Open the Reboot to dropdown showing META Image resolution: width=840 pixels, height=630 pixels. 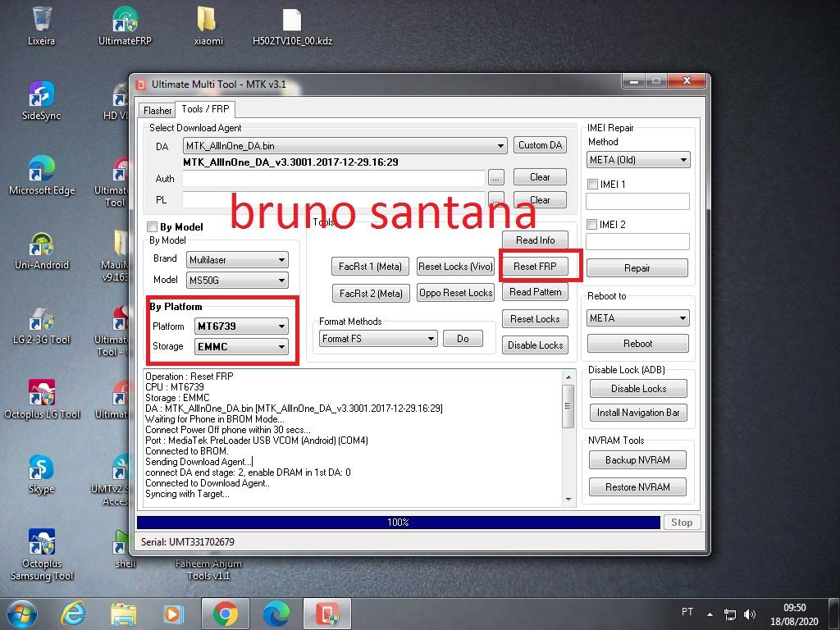tap(638, 318)
